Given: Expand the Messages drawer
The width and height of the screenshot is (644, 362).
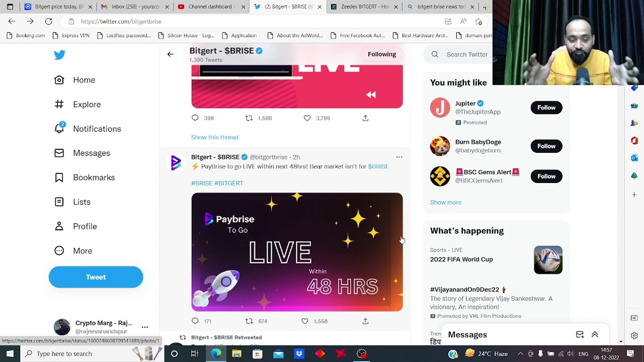Looking at the screenshot, I should click(x=595, y=335).
